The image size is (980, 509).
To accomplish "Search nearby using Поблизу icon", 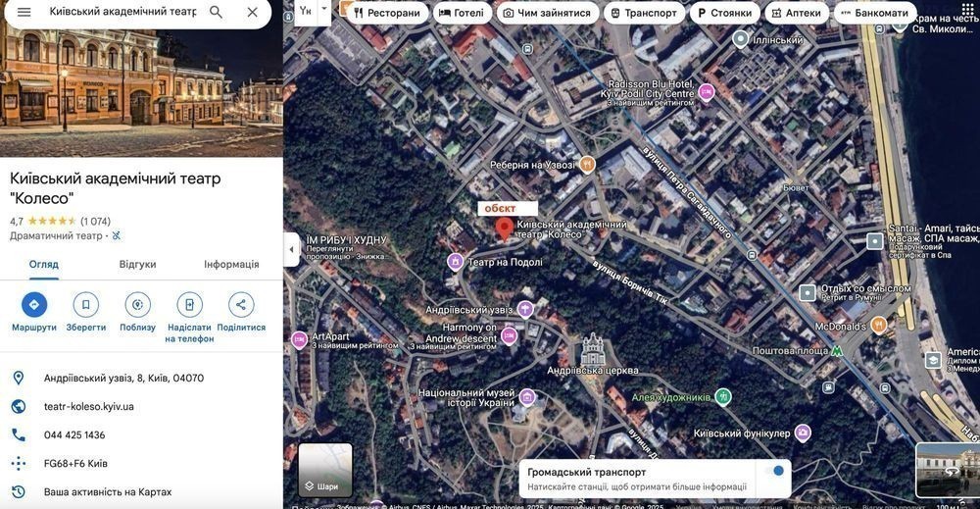I will pyautogui.click(x=137, y=305).
